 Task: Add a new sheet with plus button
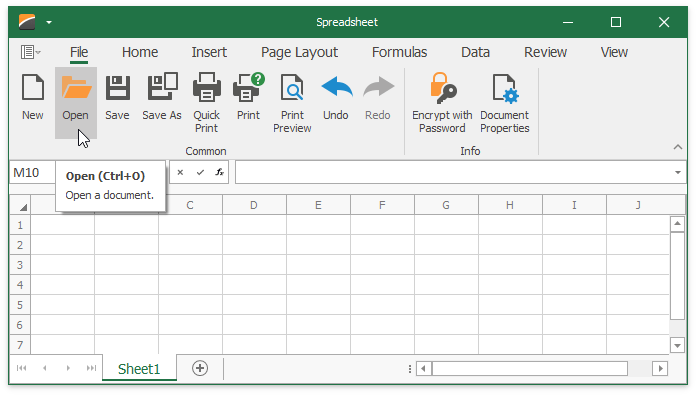pyautogui.click(x=200, y=368)
